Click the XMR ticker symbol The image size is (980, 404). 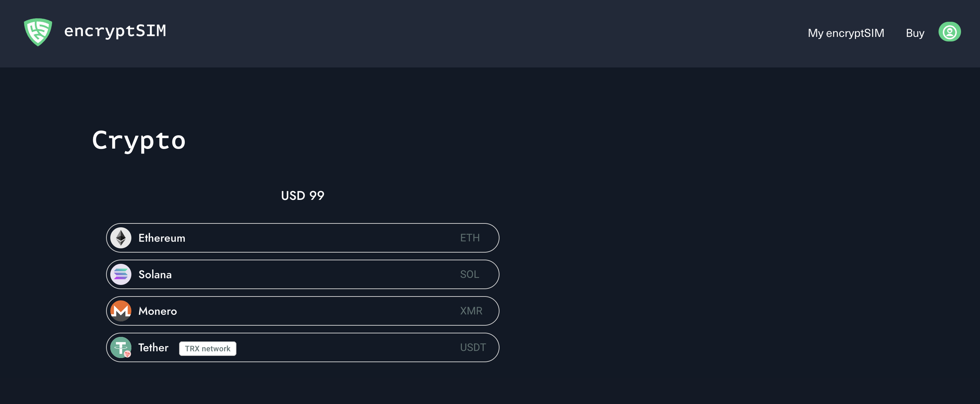pos(471,311)
